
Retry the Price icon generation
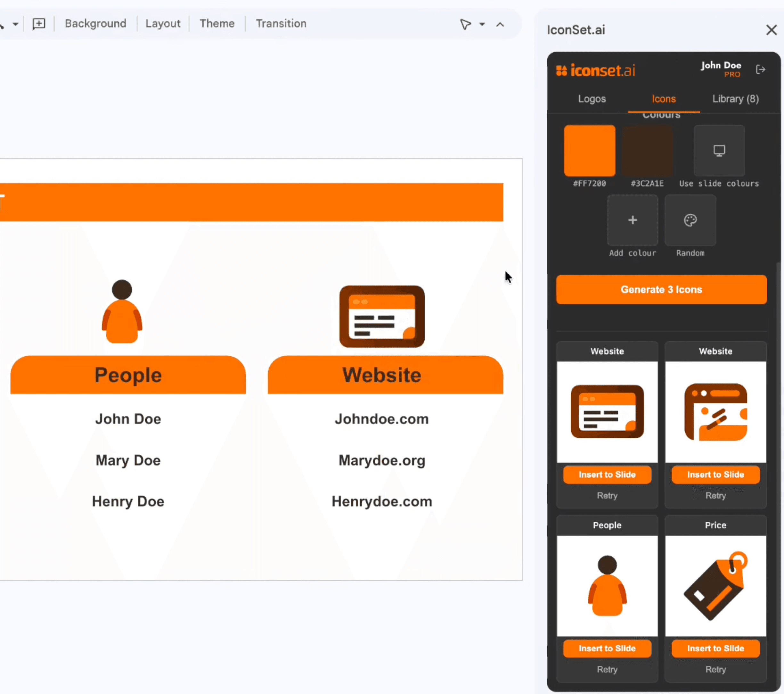click(x=716, y=669)
